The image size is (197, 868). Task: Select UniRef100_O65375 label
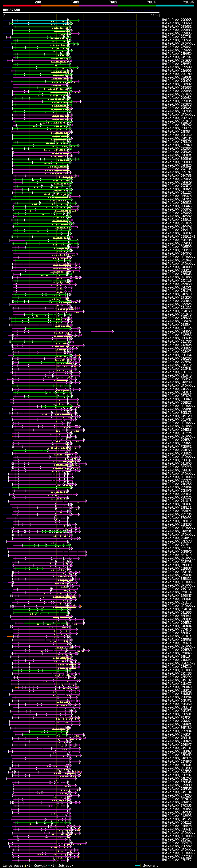coord(177,196)
